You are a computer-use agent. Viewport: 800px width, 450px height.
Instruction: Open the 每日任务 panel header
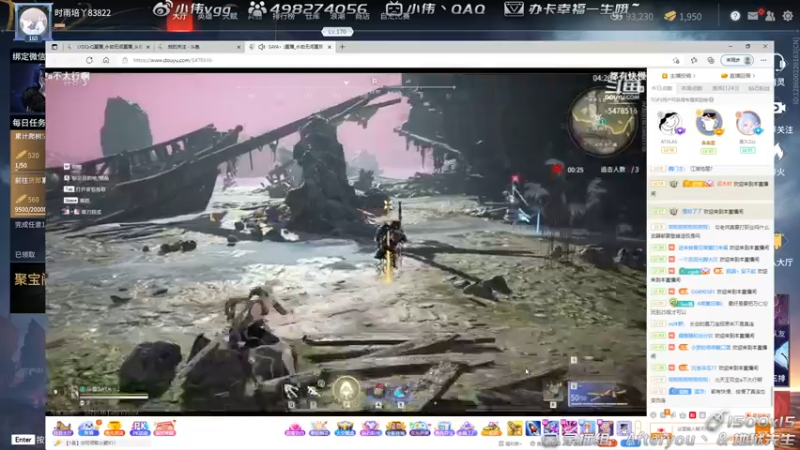click(x=29, y=122)
